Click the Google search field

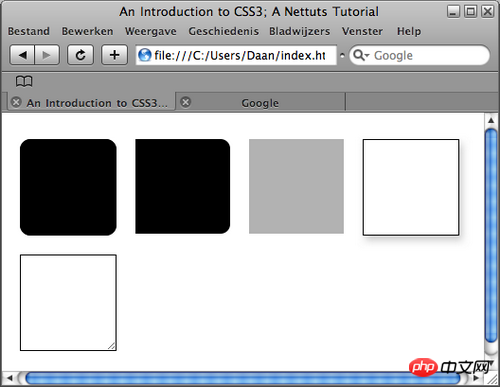[x=420, y=55]
